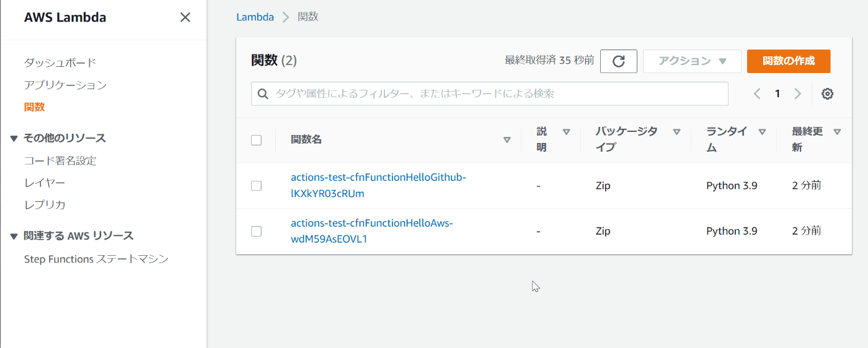Viewport: 868px width, 348px height.
Task: Sort by 説明 column arrow
Action: click(x=566, y=132)
